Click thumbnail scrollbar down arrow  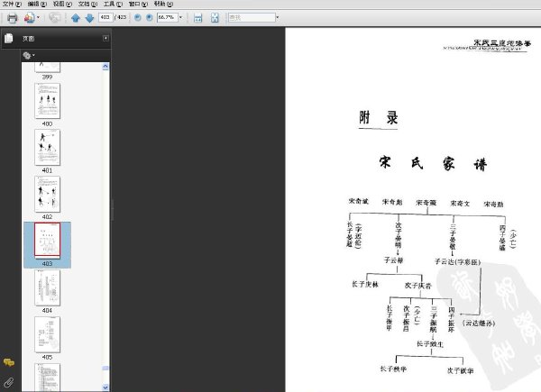click(105, 387)
